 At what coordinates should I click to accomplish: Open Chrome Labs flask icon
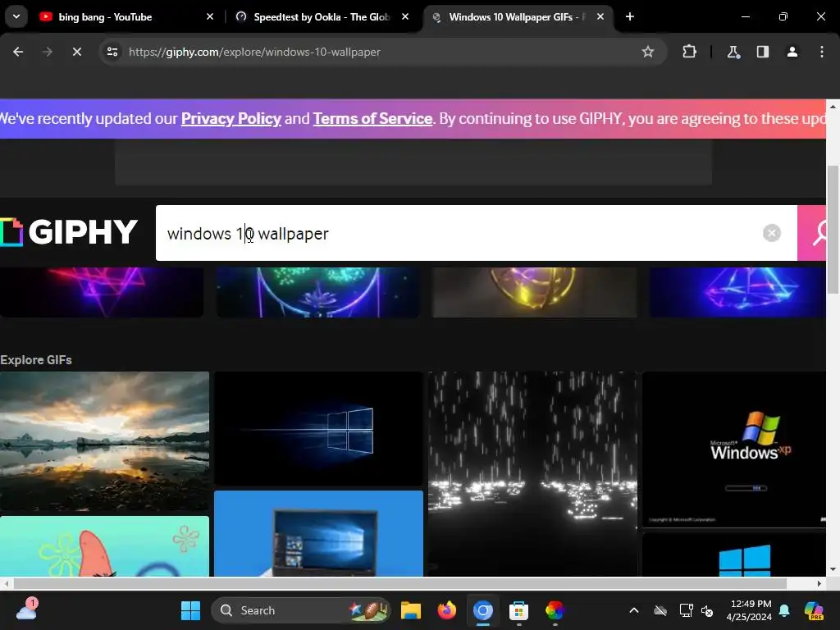733,52
